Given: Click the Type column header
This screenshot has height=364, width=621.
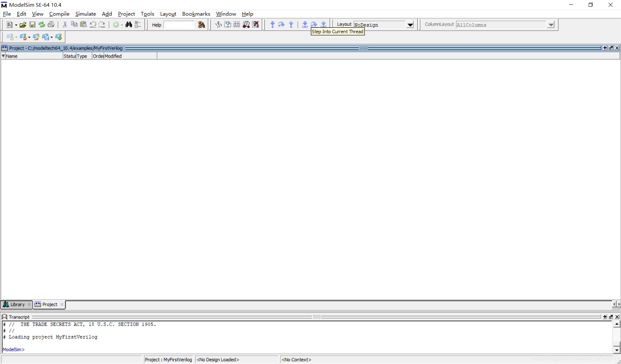Looking at the screenshot, I should point(84,56).
